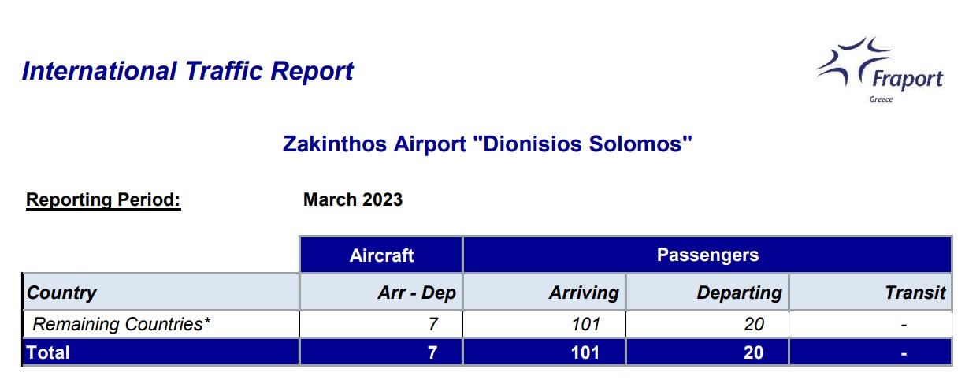This screenshot has width=980, height=384.
Task: Click the Reporting Period label
Action: tap(103, 200)
